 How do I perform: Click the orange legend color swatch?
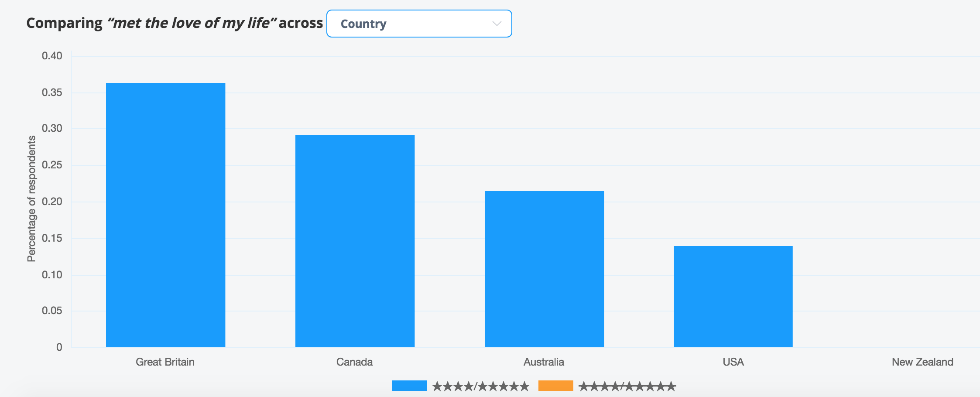[x=556, y=386]
